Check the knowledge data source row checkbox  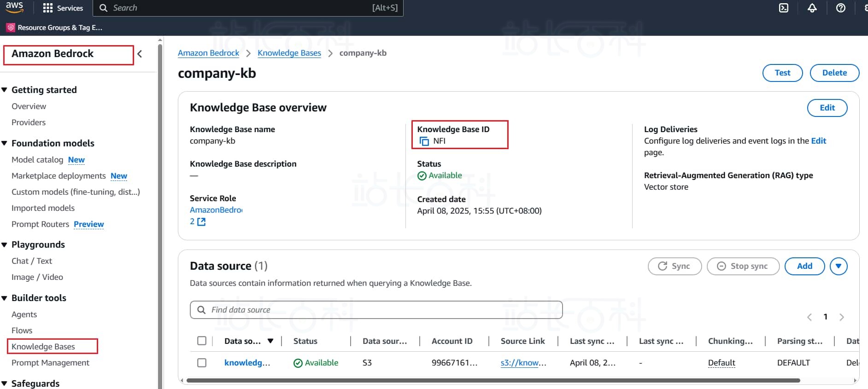202,363
